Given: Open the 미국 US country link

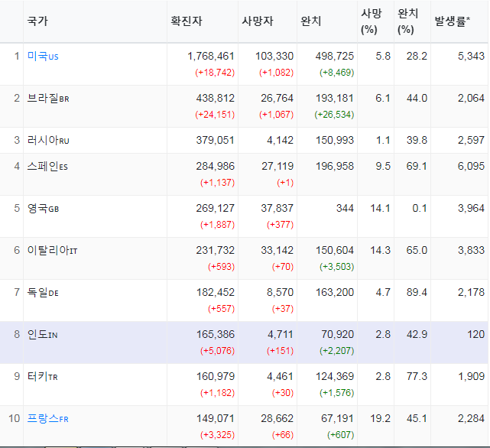Looking at the screenshot, I should [43, 57].
